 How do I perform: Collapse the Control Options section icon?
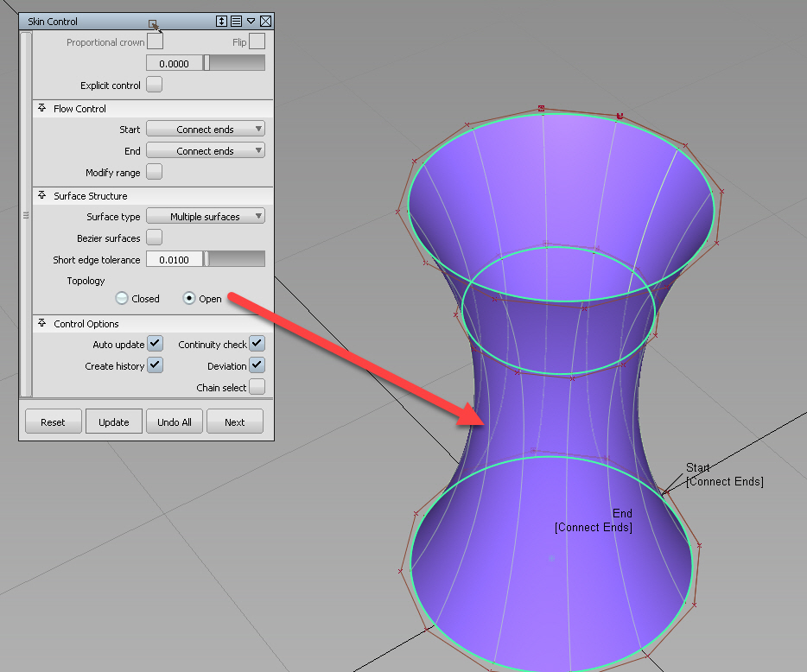point(42,323)
